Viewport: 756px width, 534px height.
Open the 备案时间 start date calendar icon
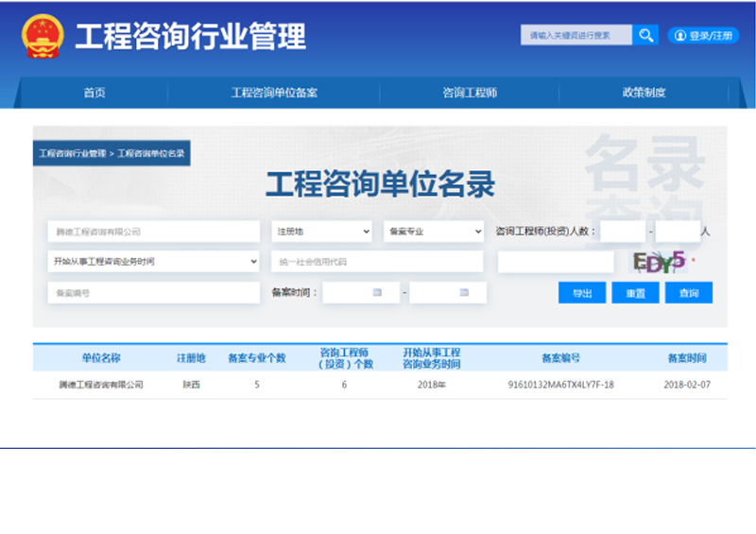pos(377,293)
